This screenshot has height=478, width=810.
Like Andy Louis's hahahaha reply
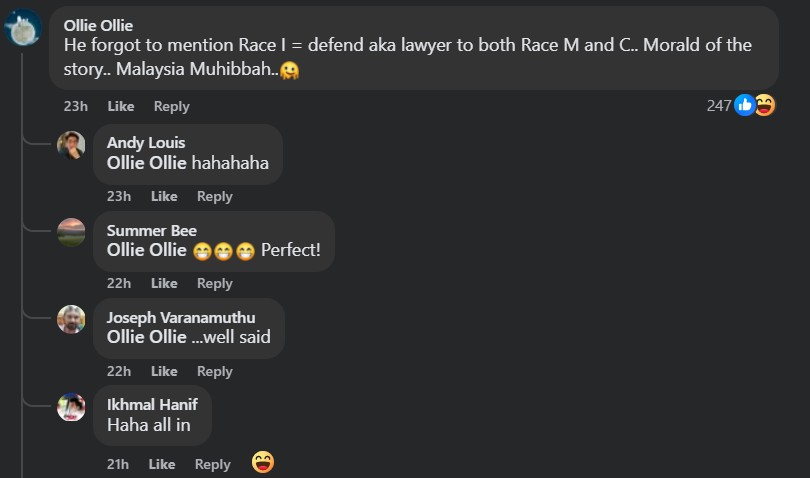[x=164, y=196]
